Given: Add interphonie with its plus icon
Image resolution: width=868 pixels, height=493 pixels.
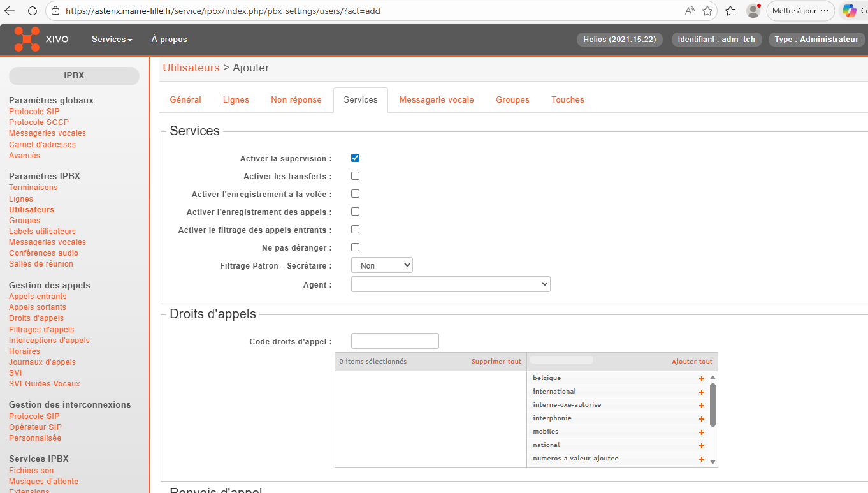Looking at the screenshot, I should pos(702,419).
